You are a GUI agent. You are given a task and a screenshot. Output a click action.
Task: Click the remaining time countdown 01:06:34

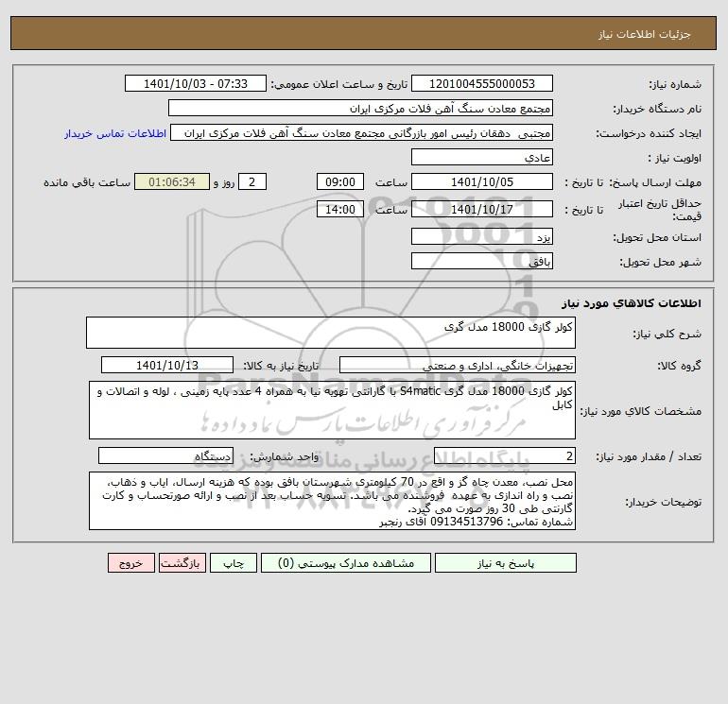point(172,182)
